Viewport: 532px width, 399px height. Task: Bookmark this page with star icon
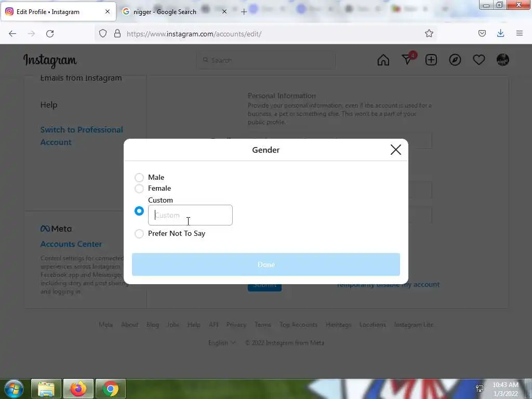point(429,34)
